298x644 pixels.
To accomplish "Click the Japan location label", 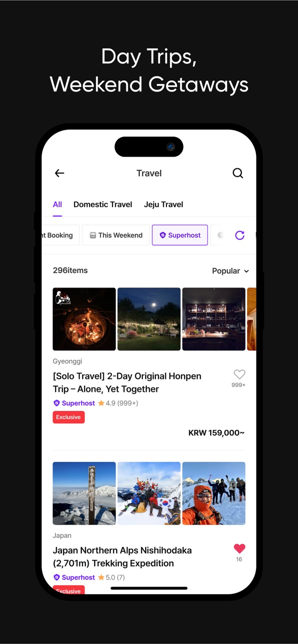I will pyautogui.click(x=62, y=536).
